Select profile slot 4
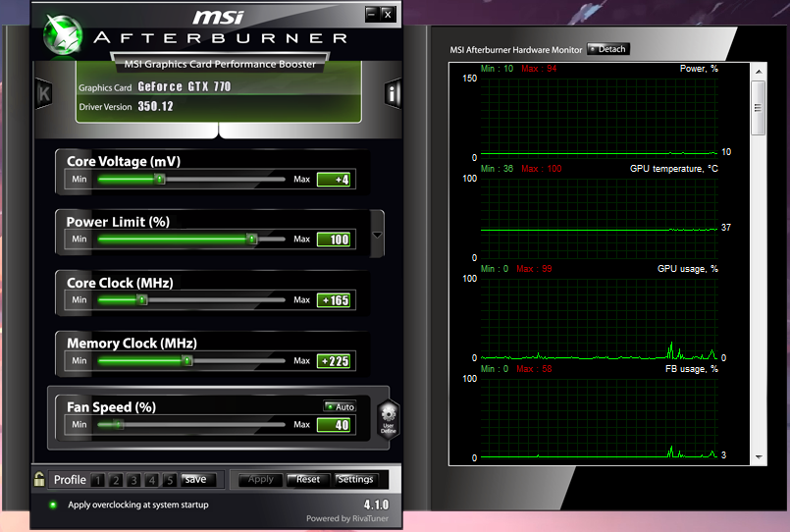This screenshot has height=532, width=790. 152,480
